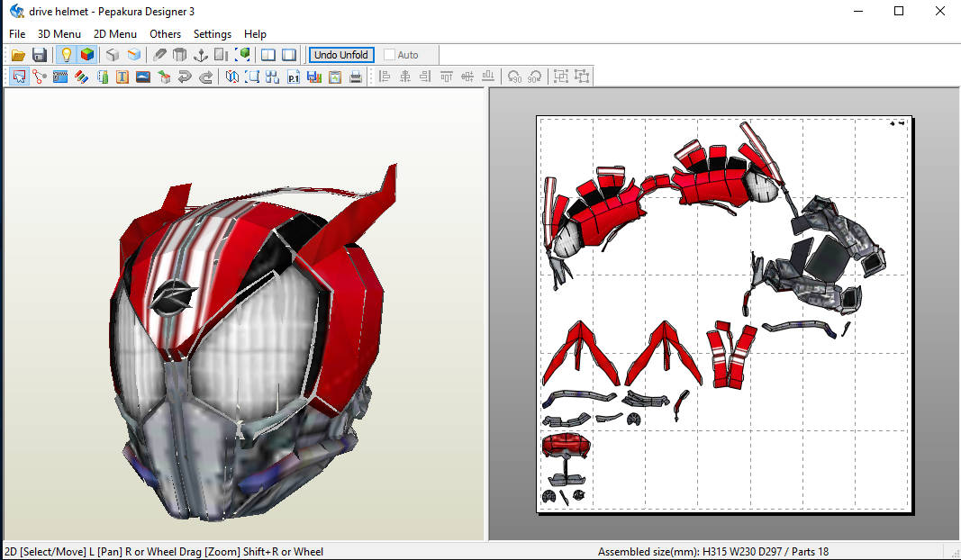Screen dimensions: 961x560
Task: Click the green cube fit-to-view icon
Action: tap(242, 55)
